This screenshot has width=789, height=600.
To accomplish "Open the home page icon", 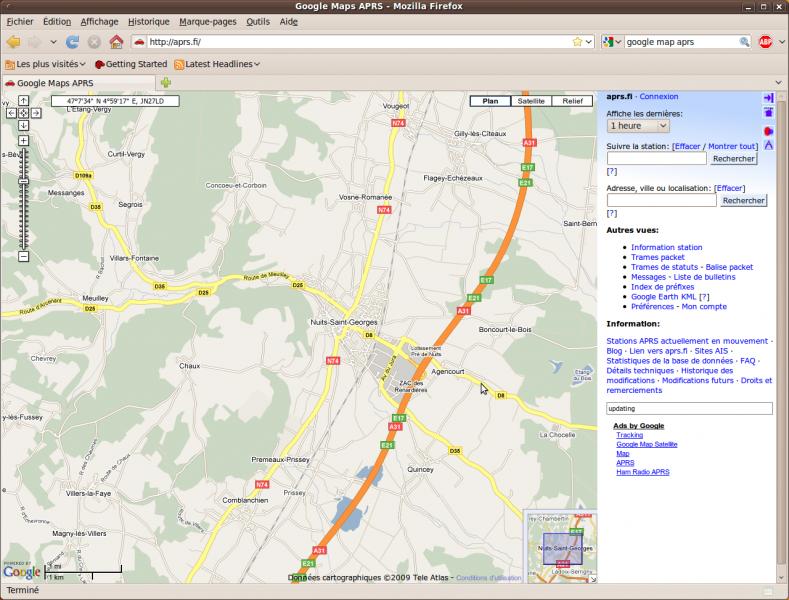I will (116, 42).
